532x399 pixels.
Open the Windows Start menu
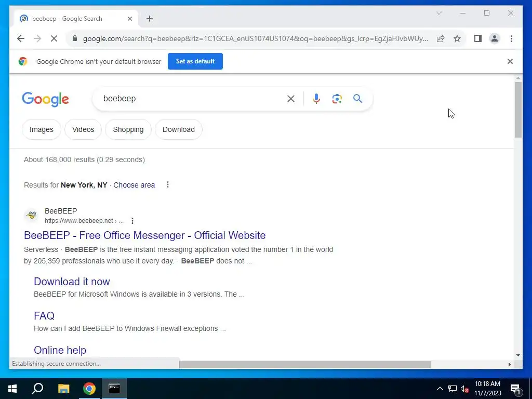(12, 389)
